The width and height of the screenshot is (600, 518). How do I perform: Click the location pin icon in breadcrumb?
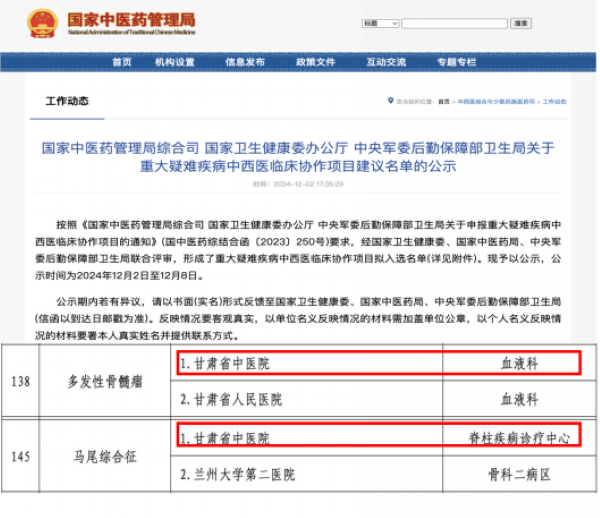pyautogui.click(x=390, y=101)
